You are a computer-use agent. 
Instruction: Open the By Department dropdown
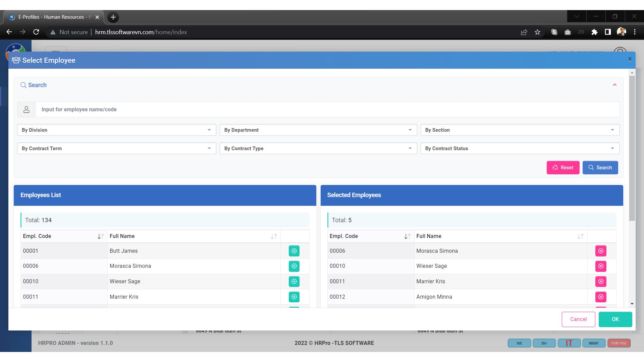click(x=318, y=130)
